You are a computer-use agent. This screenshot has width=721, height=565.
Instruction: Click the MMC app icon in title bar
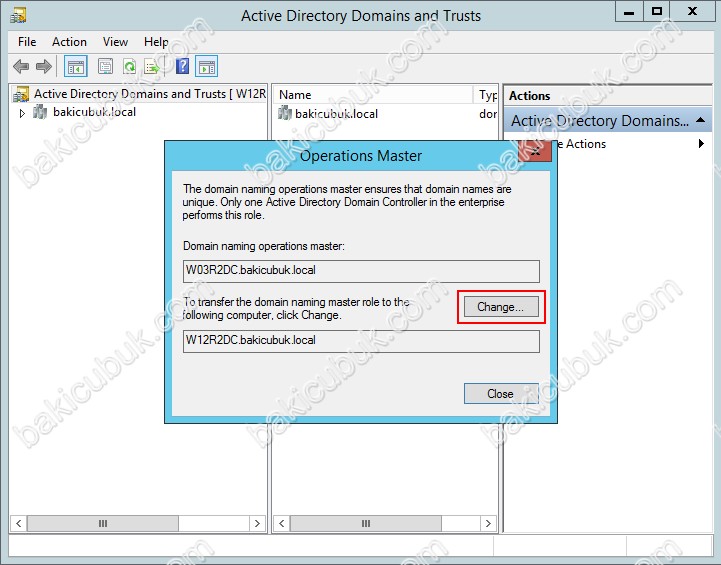click(x=18, y=15)
